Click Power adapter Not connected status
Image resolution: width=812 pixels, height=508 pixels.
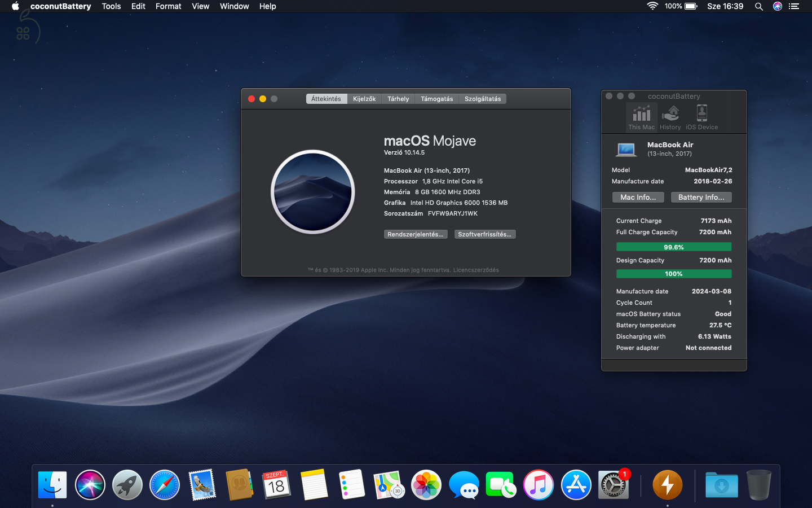tap(709, 348)
